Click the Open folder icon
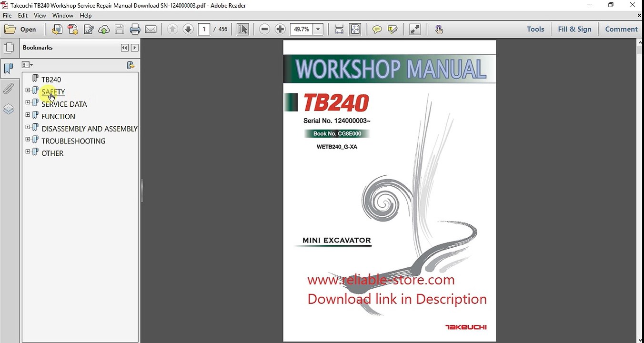Viewport: 644px width, 343px height. tap(10, 30)
